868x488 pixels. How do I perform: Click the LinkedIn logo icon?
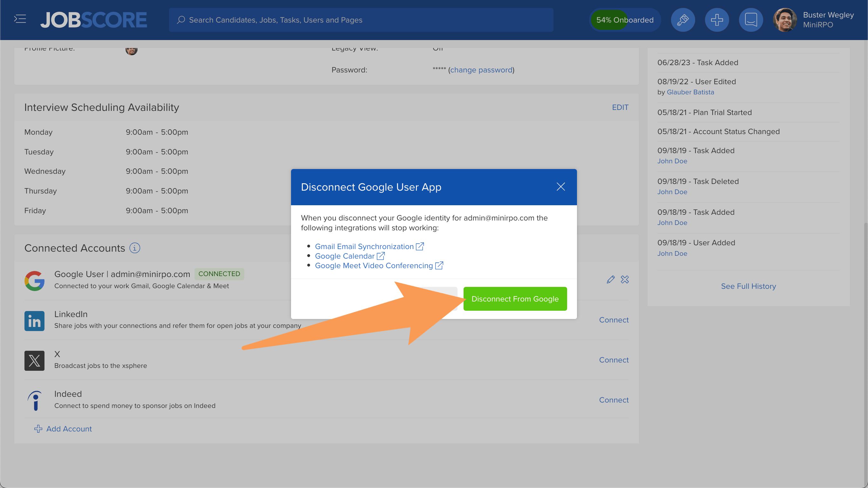click(x=34, y=321)
